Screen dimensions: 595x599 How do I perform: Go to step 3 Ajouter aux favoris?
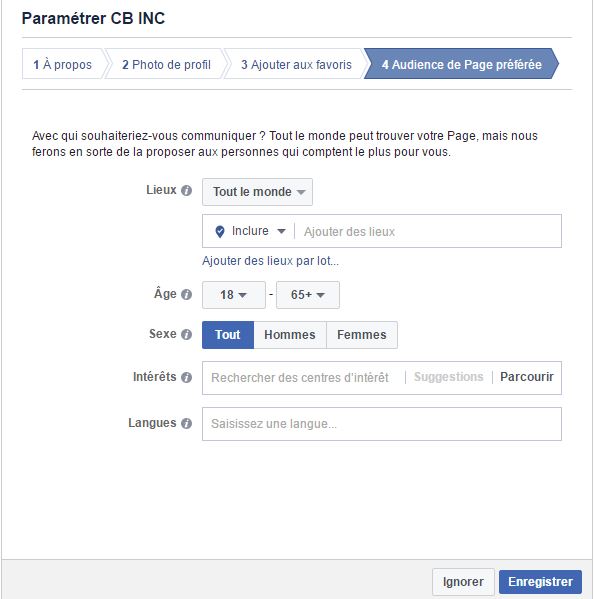pos(296,64)
